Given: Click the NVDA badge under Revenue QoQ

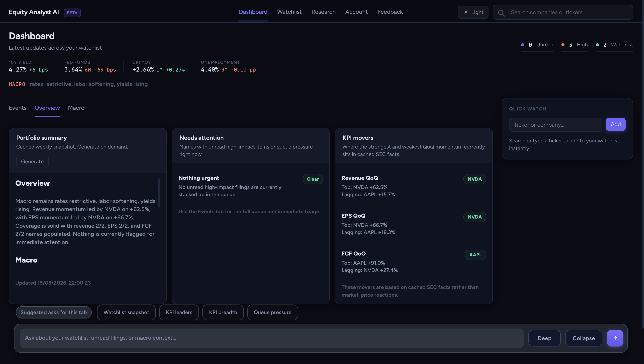Looking at the screenshot, I should [474, 179].
